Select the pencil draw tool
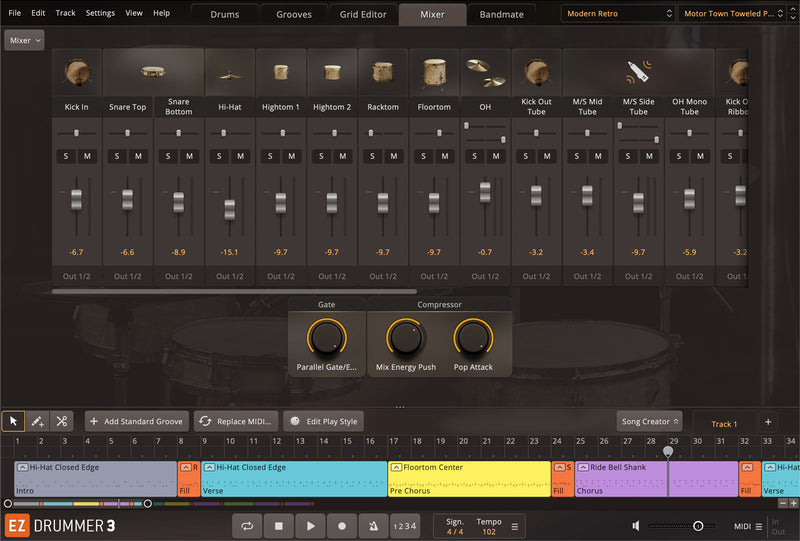 38,422
